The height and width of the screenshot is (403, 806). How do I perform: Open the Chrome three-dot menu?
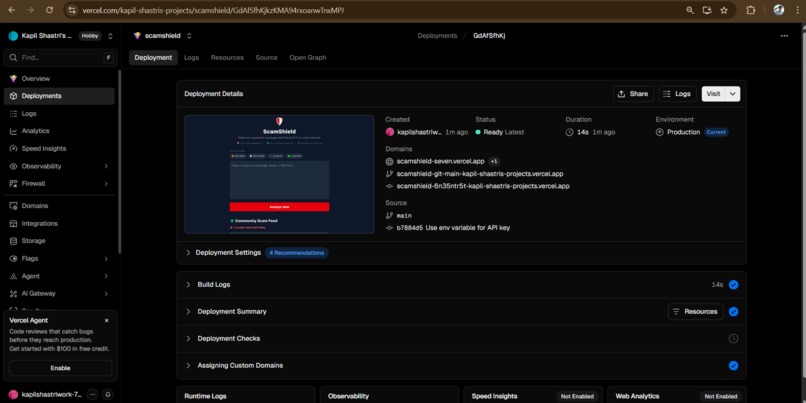click(x=797, y=10)
